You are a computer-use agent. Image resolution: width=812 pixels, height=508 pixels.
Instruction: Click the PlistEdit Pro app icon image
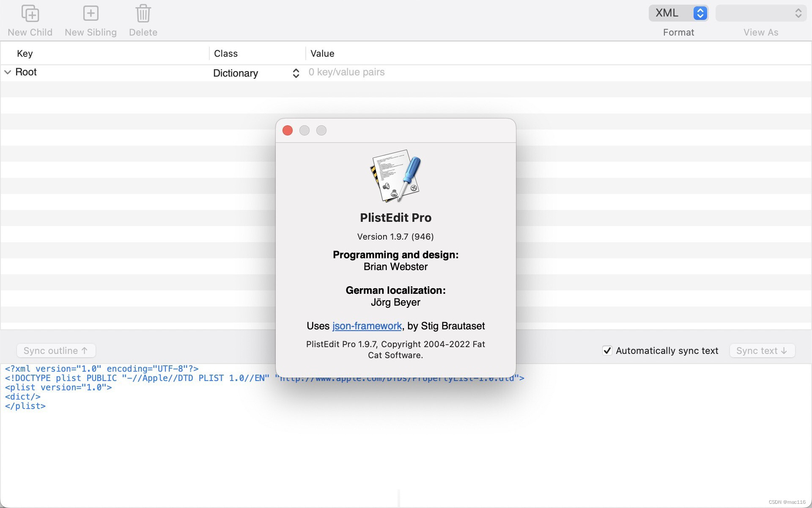395,176
